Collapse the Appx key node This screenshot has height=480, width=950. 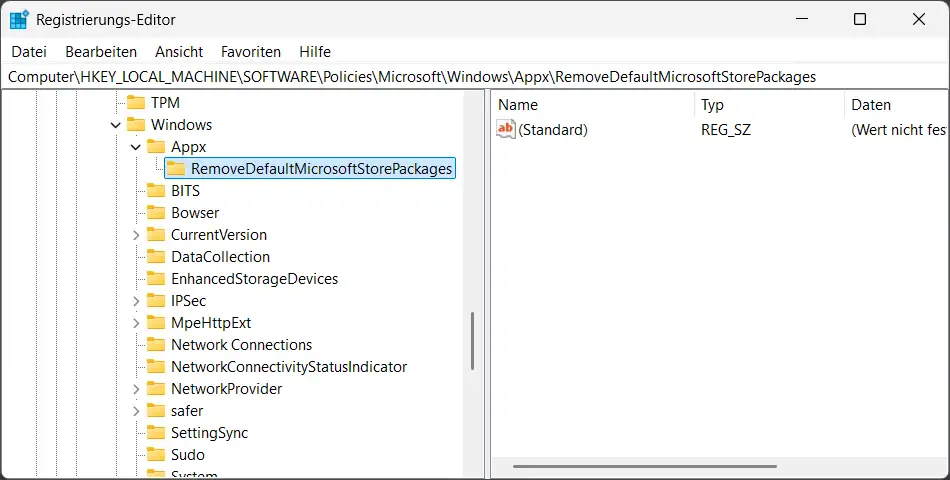point(136,147)
